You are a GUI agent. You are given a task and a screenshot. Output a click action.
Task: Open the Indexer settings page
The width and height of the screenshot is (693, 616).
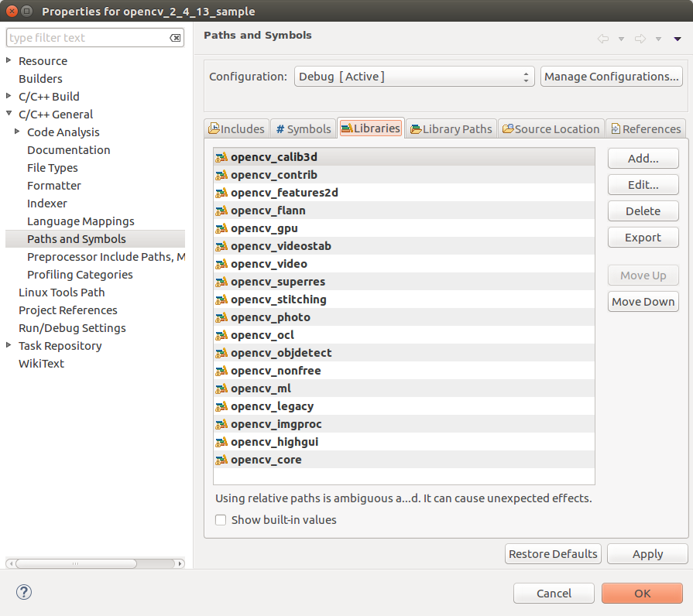47,204
